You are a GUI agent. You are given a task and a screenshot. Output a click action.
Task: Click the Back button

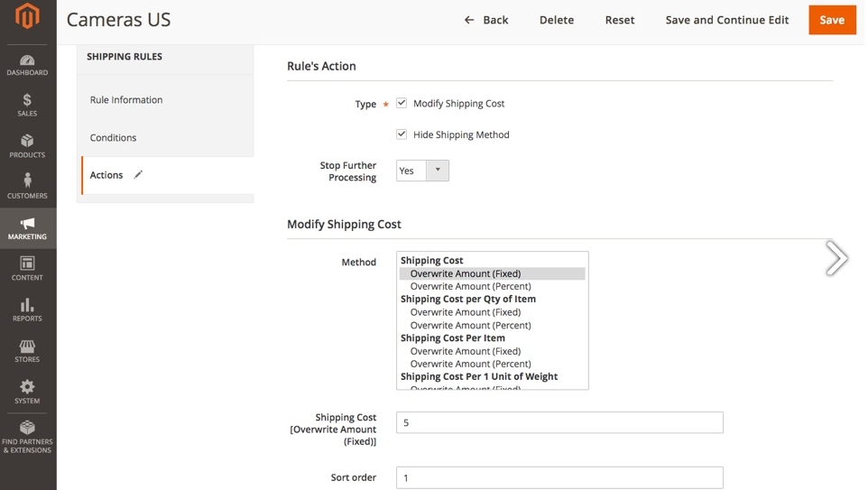[486, 20]
